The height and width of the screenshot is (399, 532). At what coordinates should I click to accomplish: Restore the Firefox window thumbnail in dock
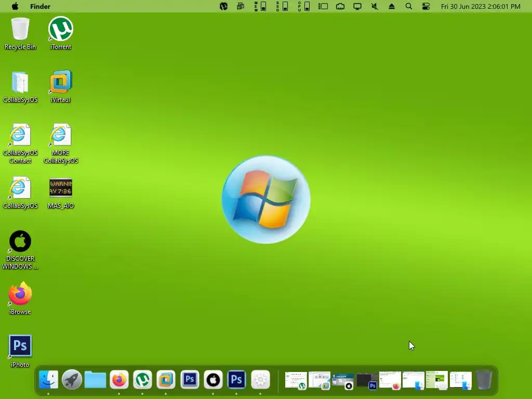tap(390, 380)
